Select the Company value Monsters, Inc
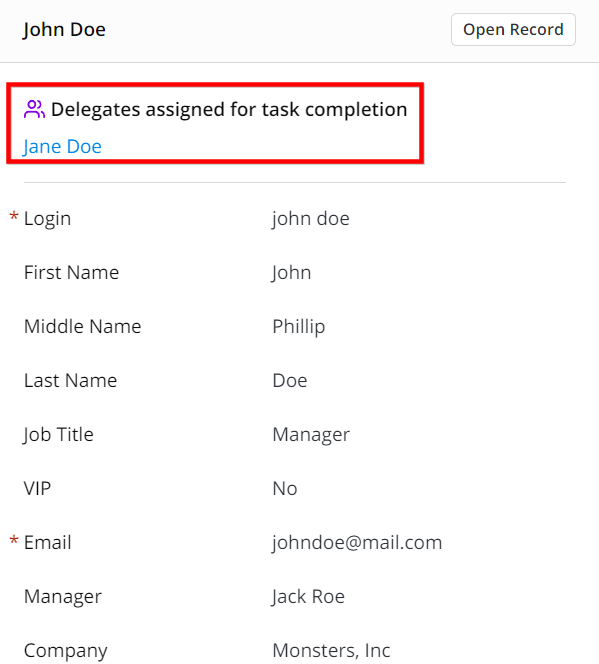 click(331, 650)
